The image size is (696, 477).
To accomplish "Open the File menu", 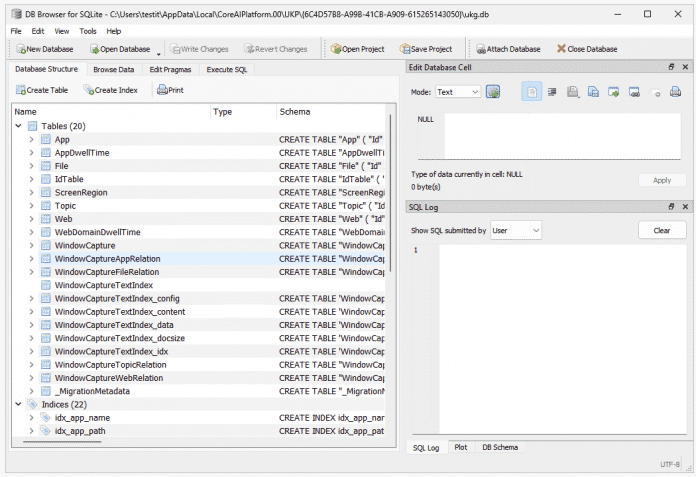I will [16, 31].
